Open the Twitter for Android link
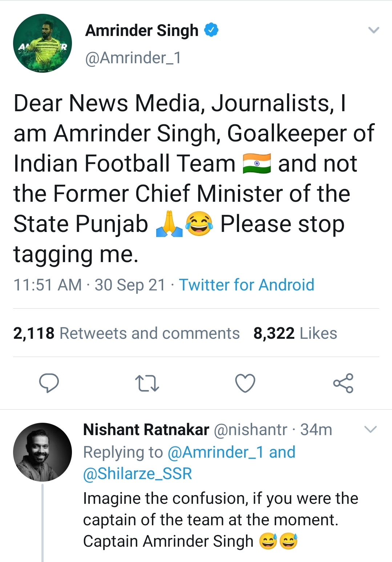 [246, 285]
